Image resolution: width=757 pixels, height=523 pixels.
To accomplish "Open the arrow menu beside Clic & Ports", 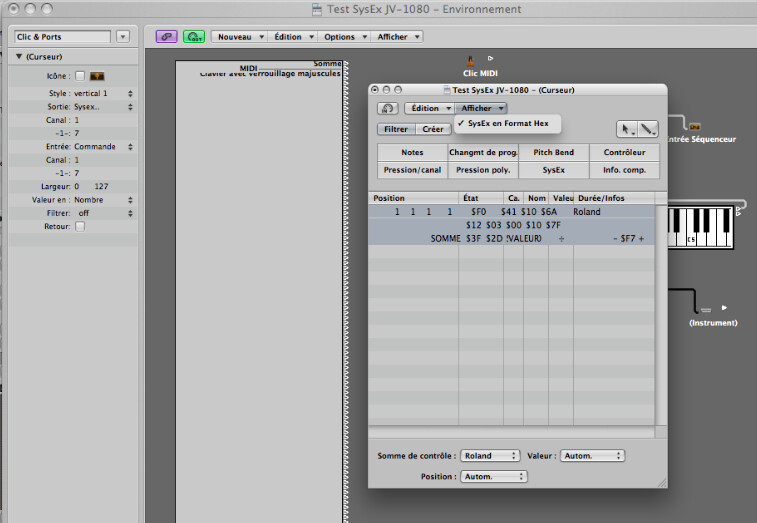I will (x=123, y=37).
